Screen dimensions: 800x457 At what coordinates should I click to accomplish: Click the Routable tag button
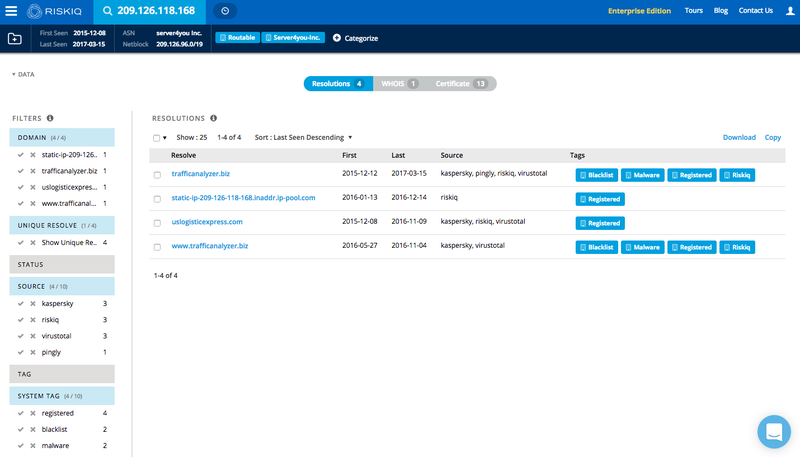(238, 38)
